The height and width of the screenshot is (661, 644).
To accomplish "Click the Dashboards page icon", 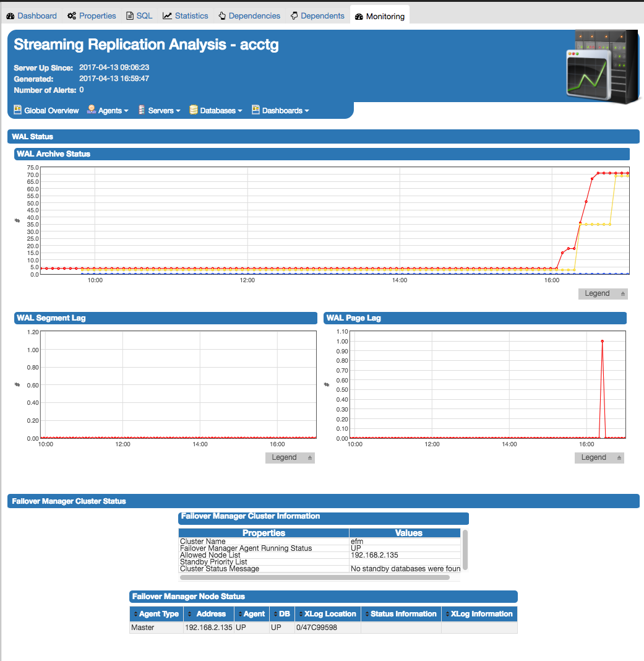I will pos(255,110).
